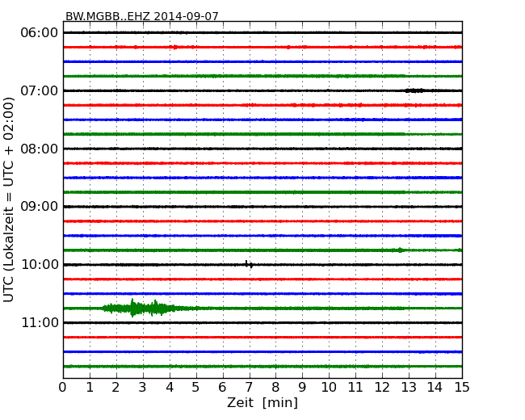525x420 pixels.
Task: Click the x-axis tick label 8
Action: pyautogui.click(x=275, y=388)
